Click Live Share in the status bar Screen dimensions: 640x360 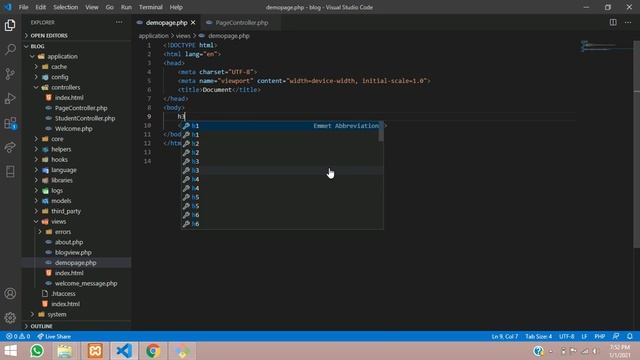point(54,336)
